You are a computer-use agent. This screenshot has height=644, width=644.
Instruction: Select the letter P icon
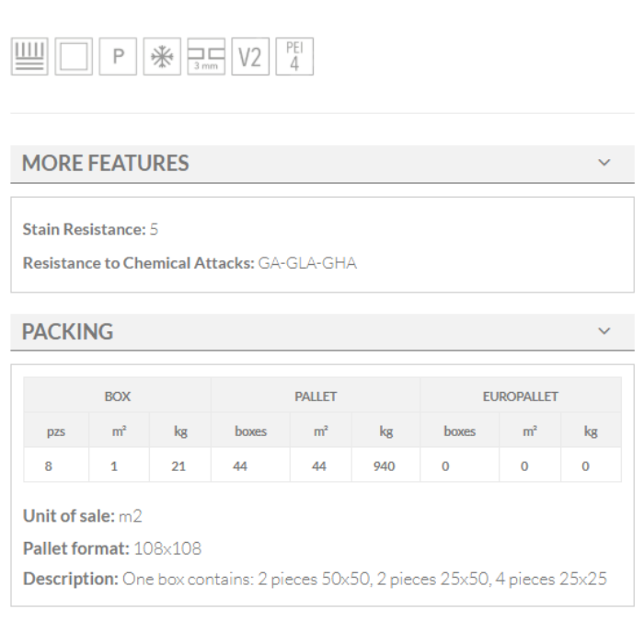[118, 57]
